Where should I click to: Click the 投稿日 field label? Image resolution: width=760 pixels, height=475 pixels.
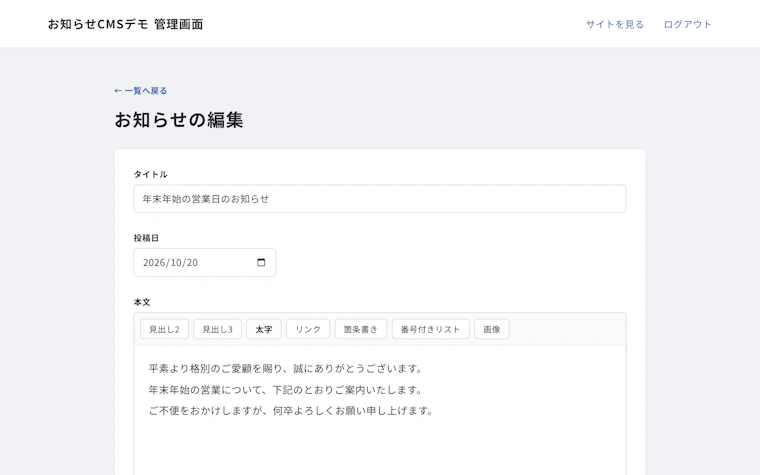click(146, 238)
